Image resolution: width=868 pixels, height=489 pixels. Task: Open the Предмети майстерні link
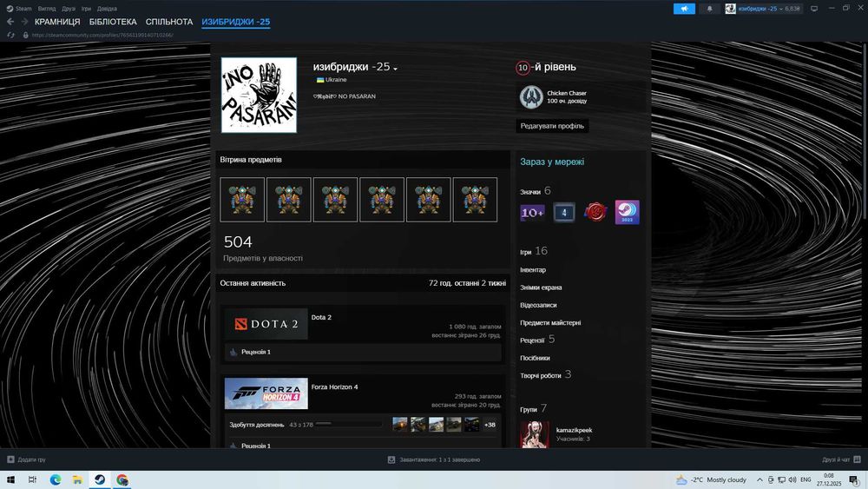click(550, 323)
